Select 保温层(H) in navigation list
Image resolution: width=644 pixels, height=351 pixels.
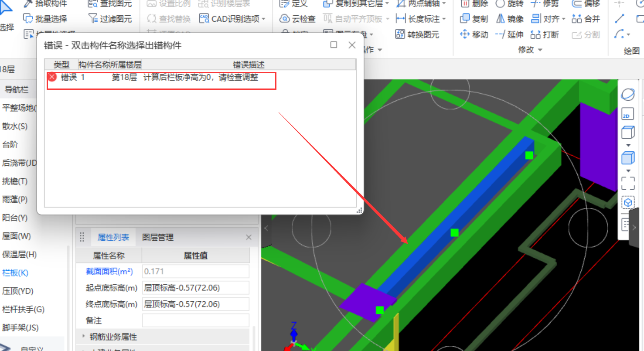pos(19,254)
